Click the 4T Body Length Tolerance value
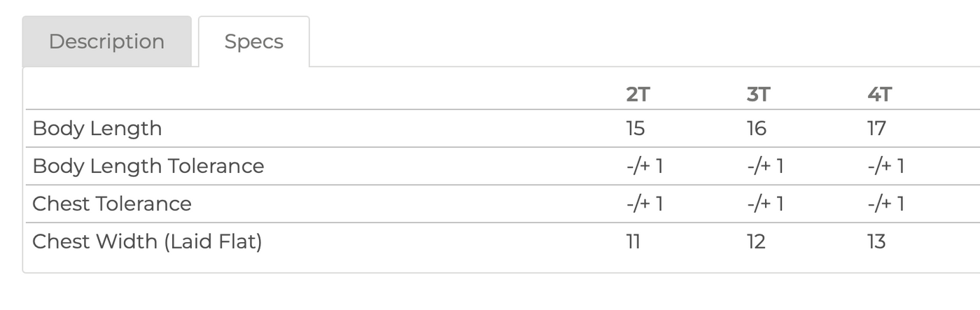The image size is (980, 310). pos(885,167)
